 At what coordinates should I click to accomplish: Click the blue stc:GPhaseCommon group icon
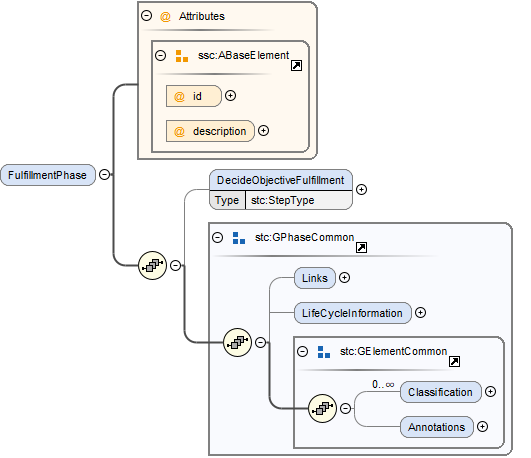coord(239,238)
